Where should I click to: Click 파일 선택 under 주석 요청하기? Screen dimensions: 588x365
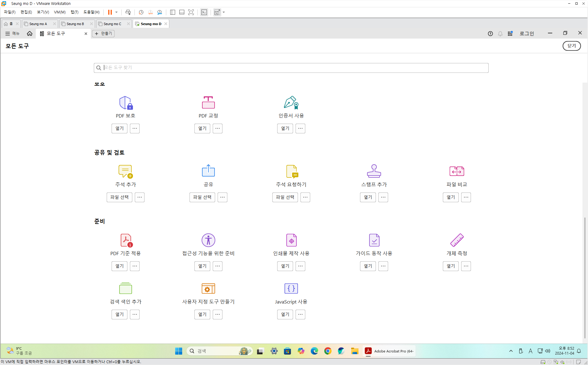pos(285,197)
